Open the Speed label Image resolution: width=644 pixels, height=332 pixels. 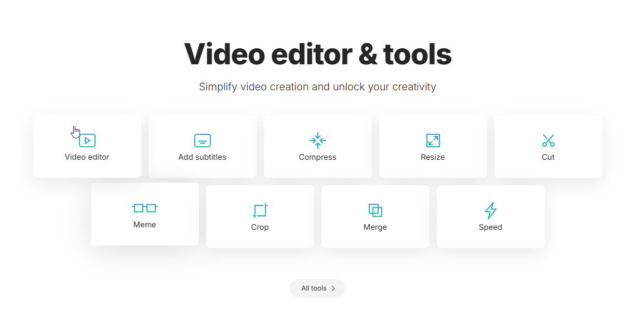(491, 227)
